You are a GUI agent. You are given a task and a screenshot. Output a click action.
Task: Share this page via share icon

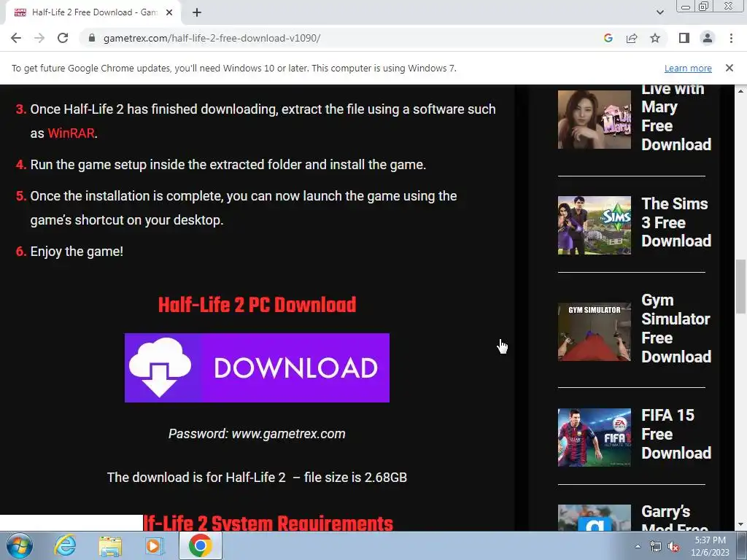click(632, 38)
